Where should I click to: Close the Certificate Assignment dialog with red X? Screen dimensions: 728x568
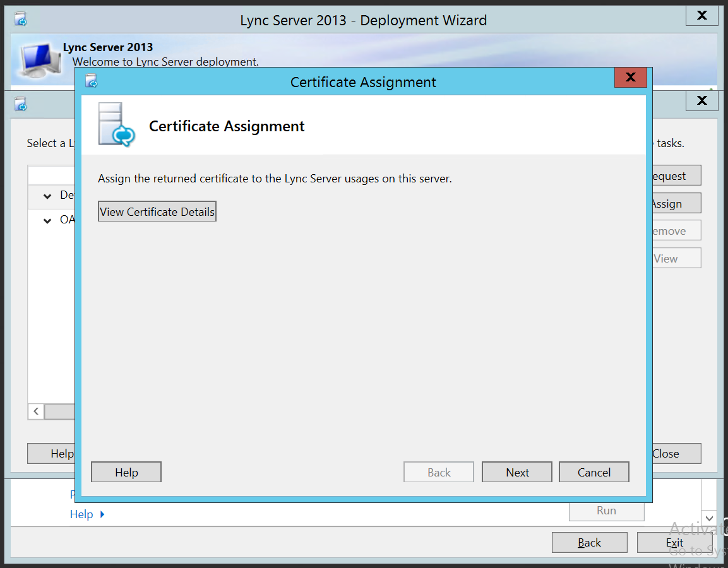coord(631,77)
